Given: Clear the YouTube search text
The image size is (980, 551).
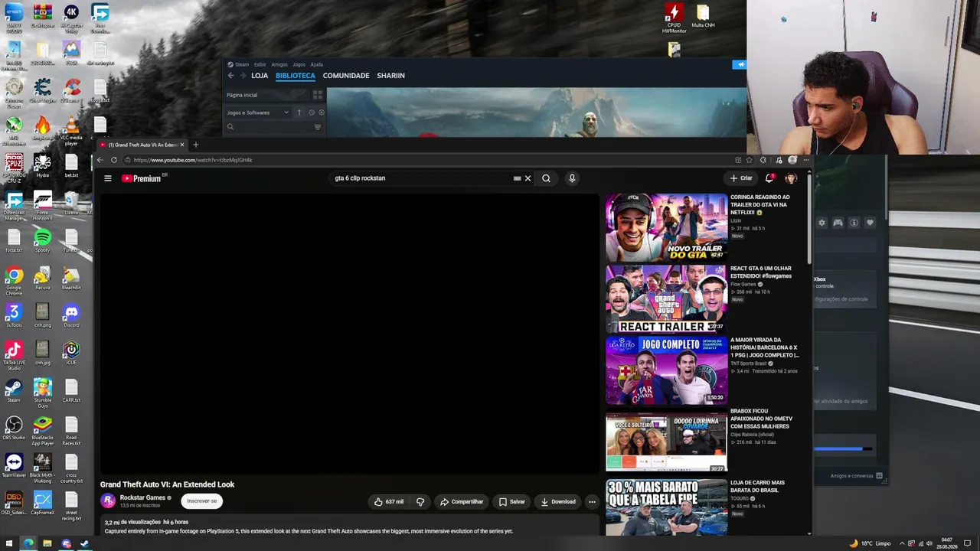Looking at the screenshot, I should [x=528, y=178].
